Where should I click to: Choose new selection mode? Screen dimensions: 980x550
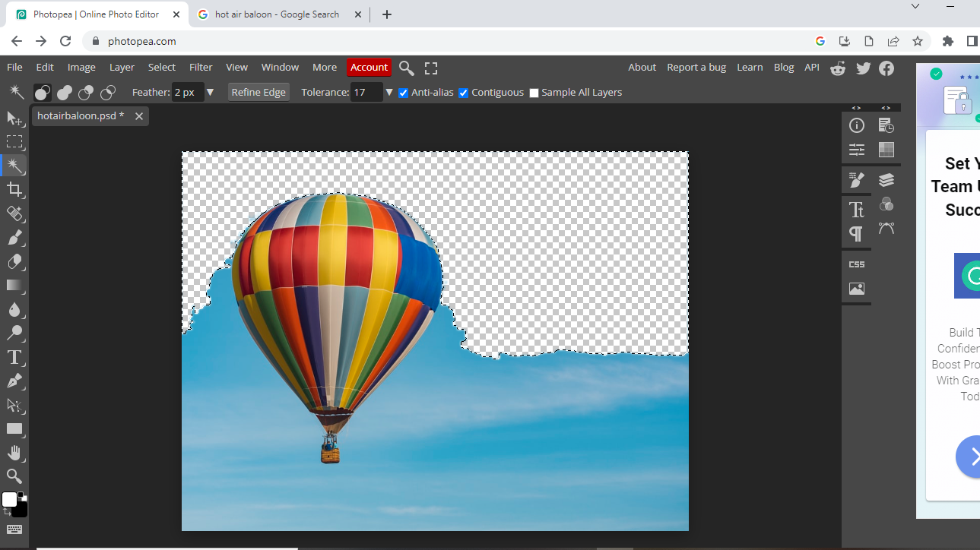click(43, 93)
